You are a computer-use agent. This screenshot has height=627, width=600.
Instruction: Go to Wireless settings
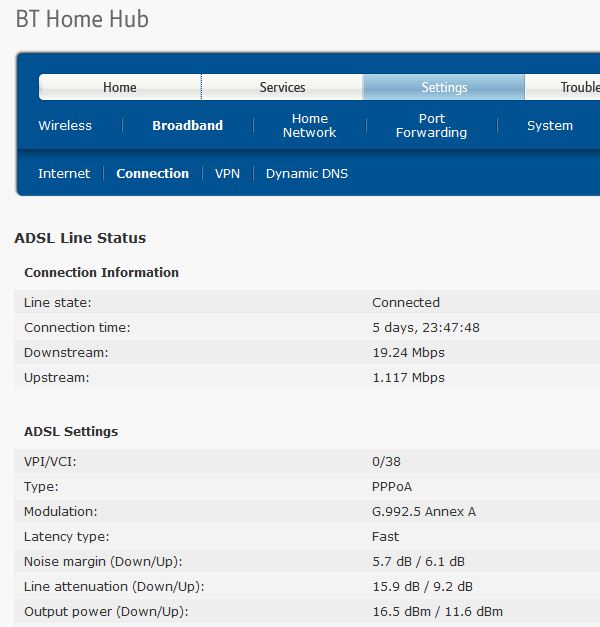pyautogui.click(x=65, y=126)
